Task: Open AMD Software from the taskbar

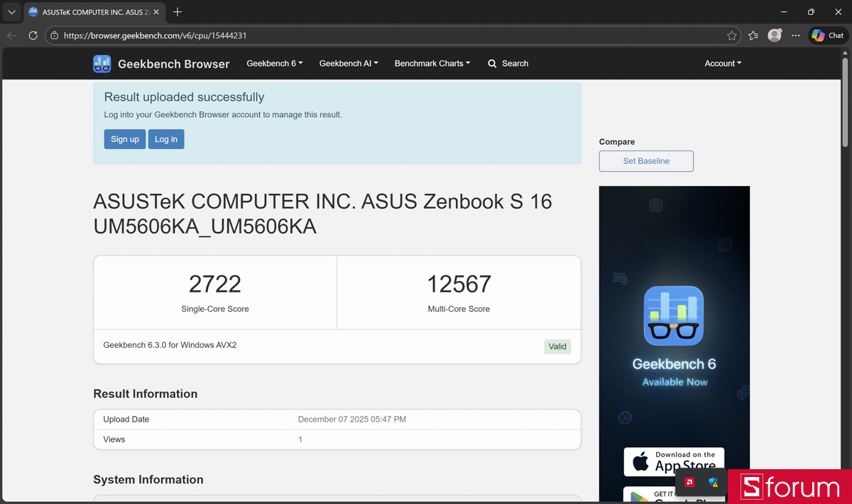Action: coord(689,482)
